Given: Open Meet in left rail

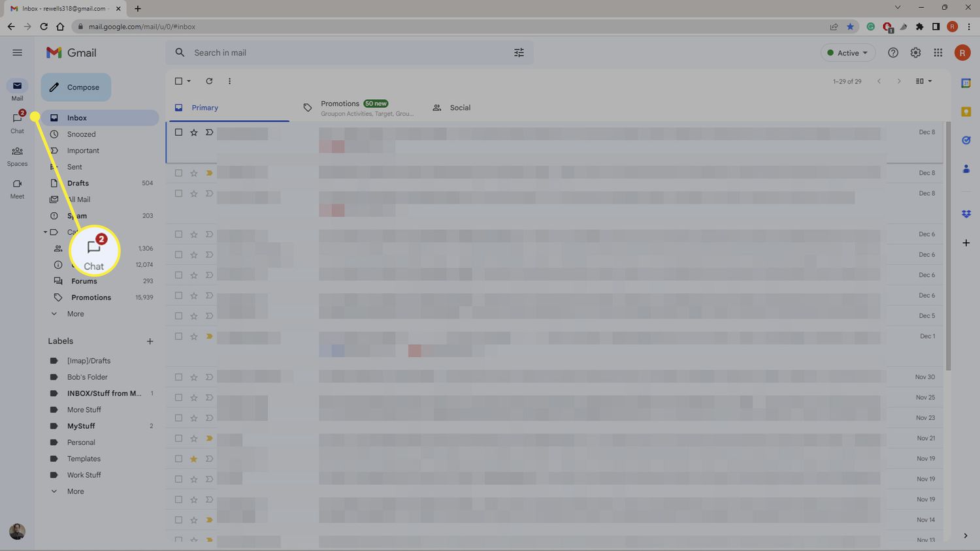Looking at the screenshot, I should [x=17, y=189].
